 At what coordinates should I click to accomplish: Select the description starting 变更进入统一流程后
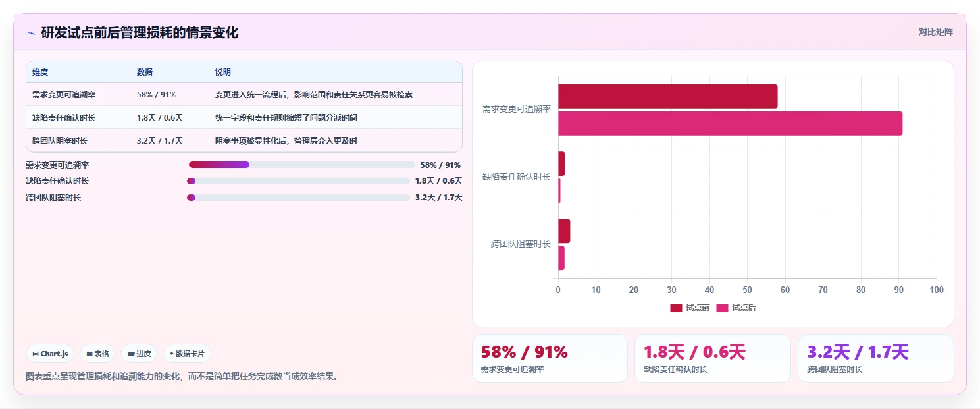click(314, 95)
